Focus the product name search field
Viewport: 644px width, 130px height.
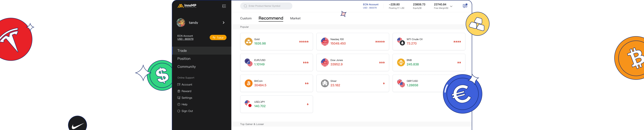(266, 6)
